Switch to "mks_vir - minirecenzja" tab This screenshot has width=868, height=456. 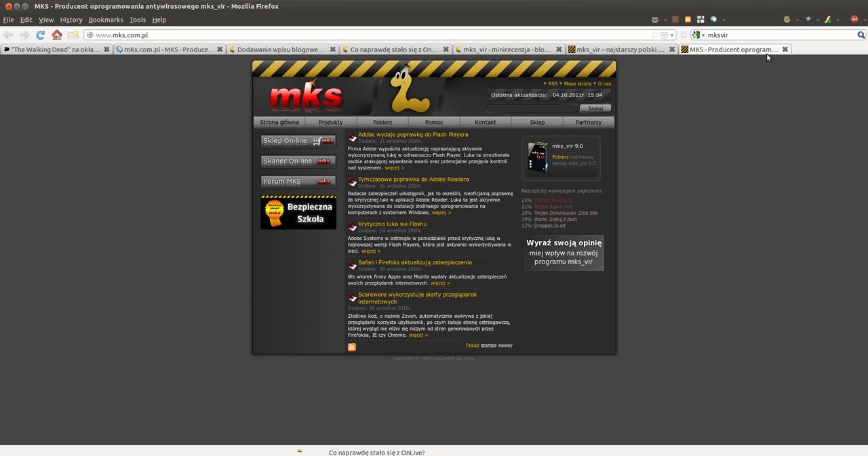509,49
